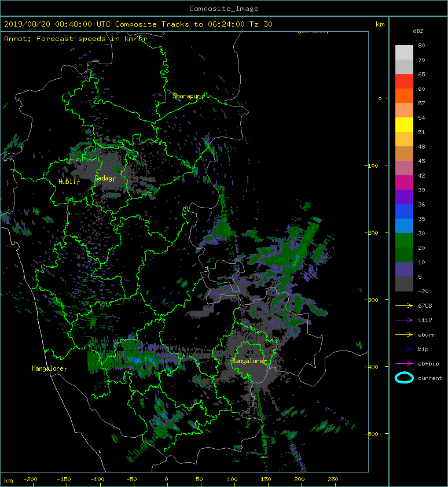Click the 250 label on the x-axis

tap(333, 479)
